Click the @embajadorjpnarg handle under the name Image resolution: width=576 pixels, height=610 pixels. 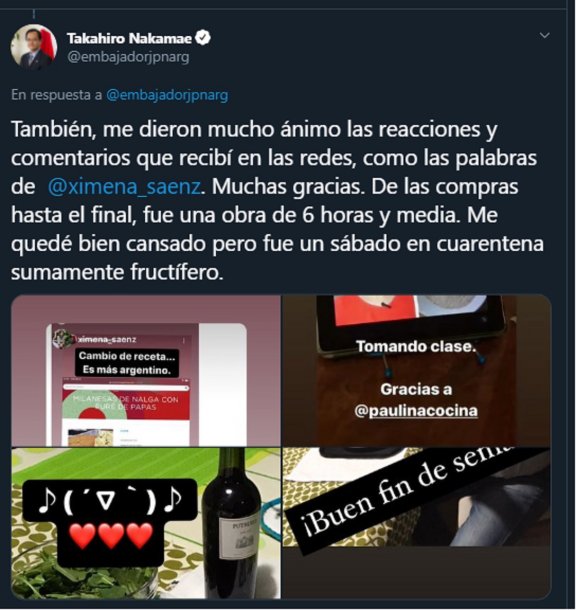(128, 57)
